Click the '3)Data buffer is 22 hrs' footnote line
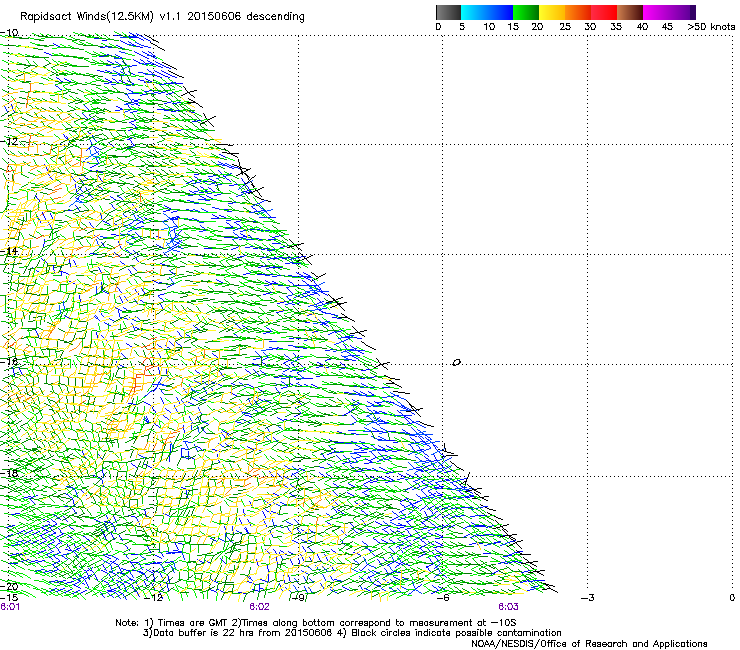 (x=352, y=633)
